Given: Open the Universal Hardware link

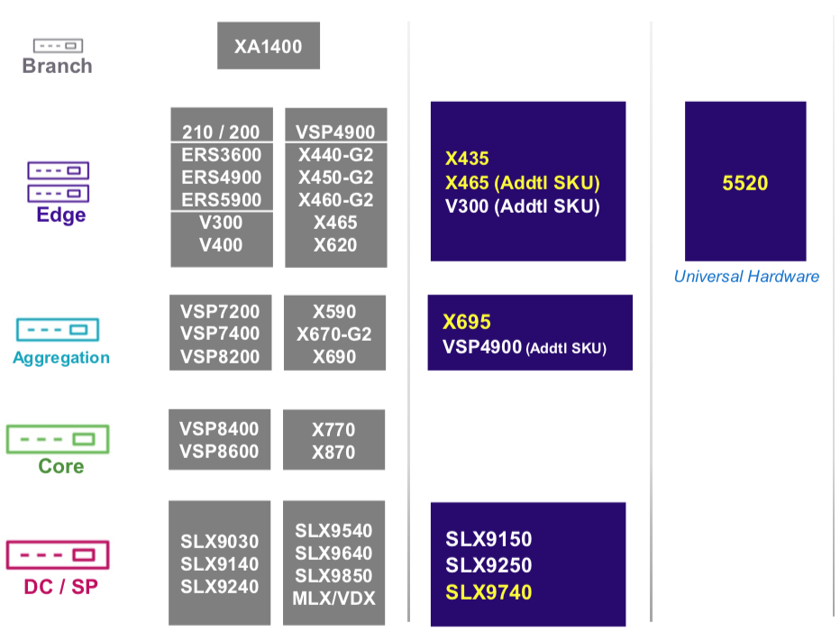Looking at the screenshot, I should pos(746,276).
